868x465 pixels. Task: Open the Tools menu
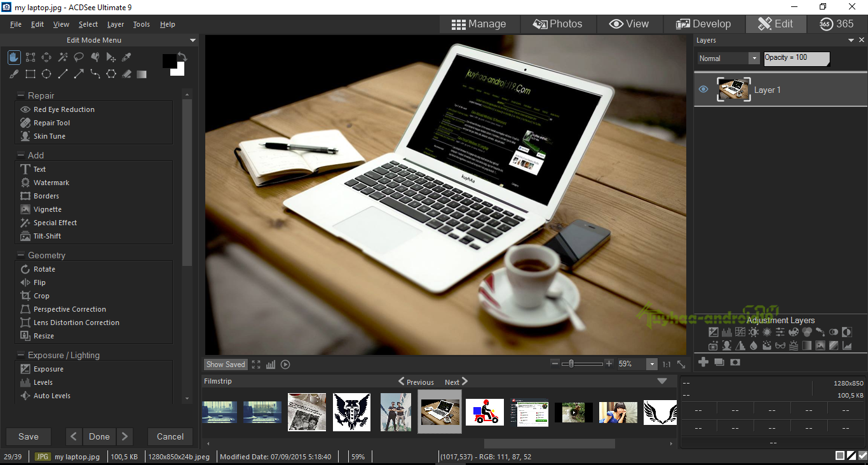[142, 24]
